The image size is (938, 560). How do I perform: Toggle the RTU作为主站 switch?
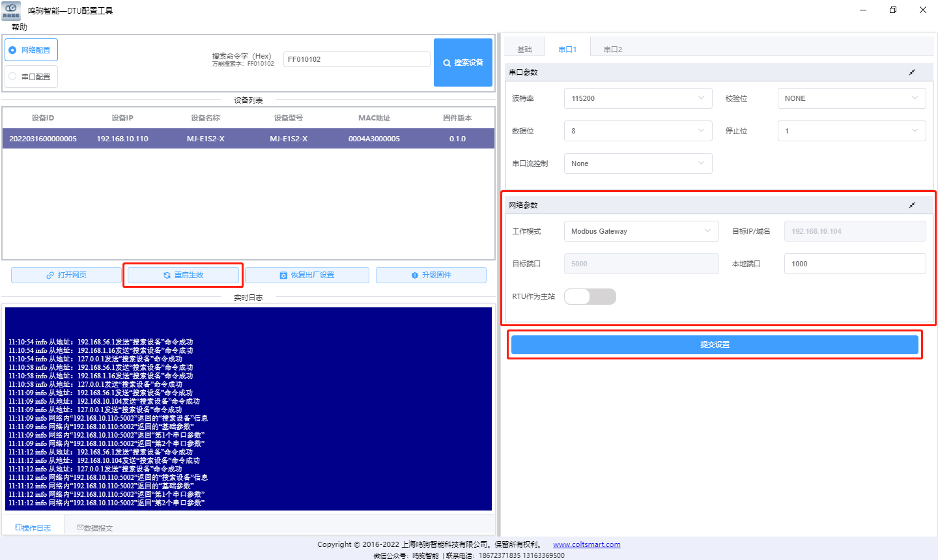(x=590, y=296)
